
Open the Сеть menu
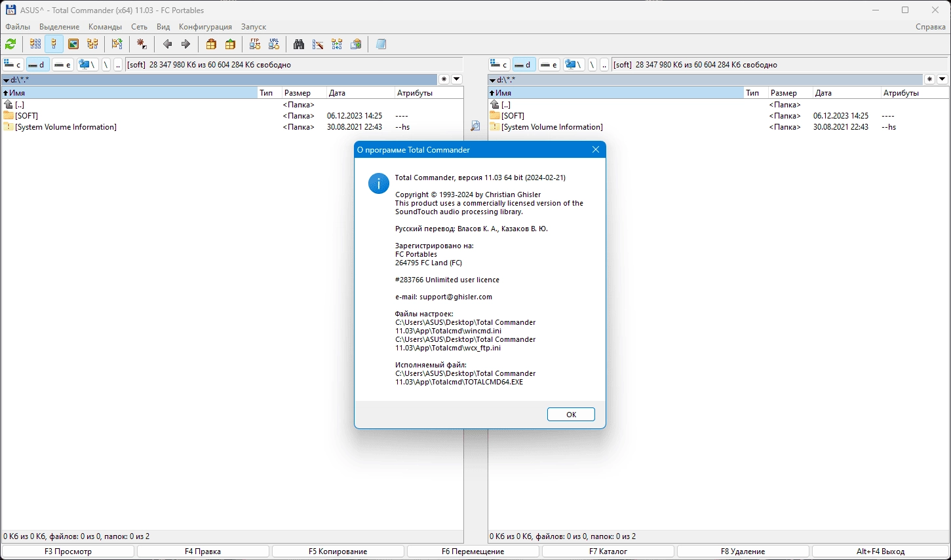click(x=139, y=27)
